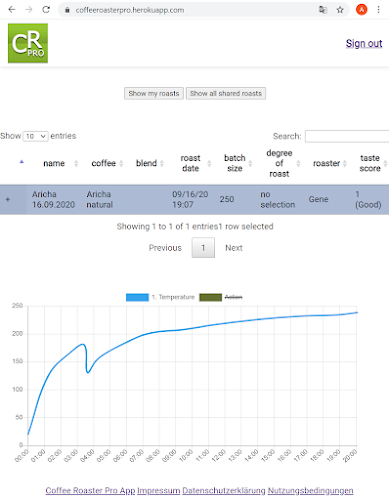Bookmark this page with star icon
The image size is (389, 500).
click(x=340, y=10)
